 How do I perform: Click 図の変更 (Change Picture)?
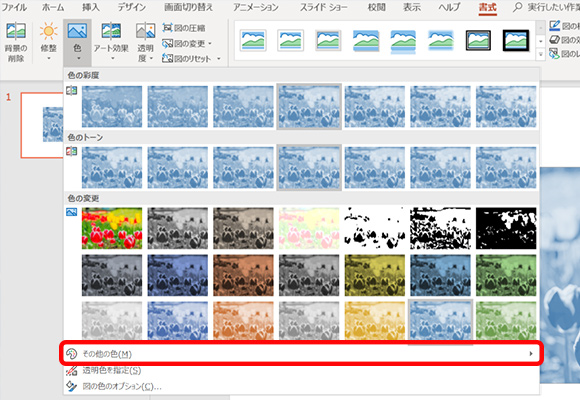[x=184, y=44]
